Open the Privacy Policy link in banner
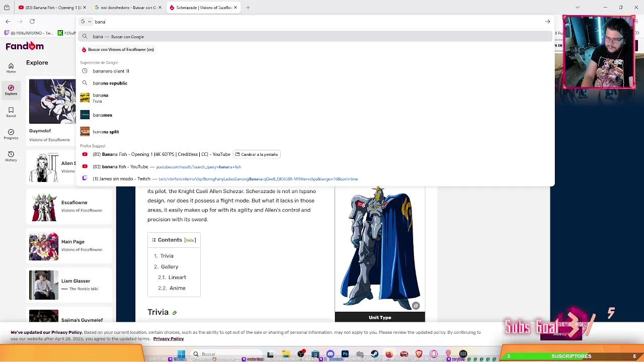The width and height of the screenshot is (644, 362). (x=169, y=339)
